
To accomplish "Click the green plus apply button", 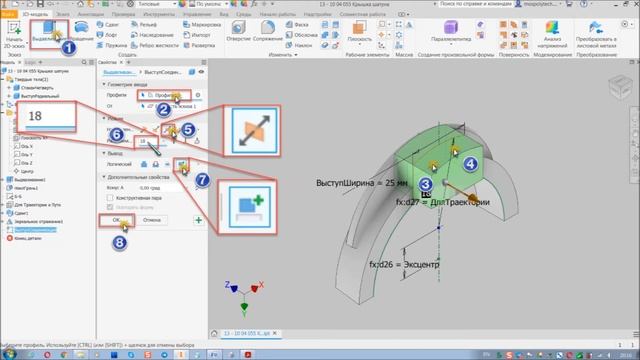I will [x=198, y=220].
